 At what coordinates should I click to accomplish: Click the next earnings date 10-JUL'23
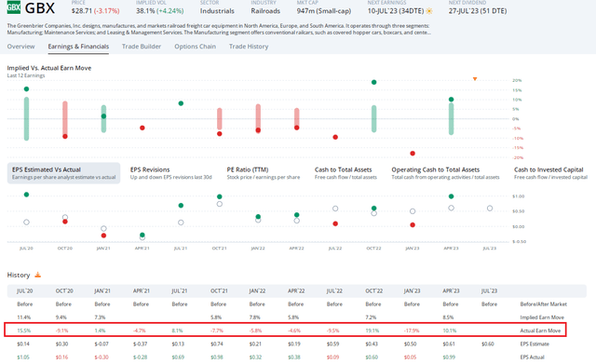[x=396, y=11]
